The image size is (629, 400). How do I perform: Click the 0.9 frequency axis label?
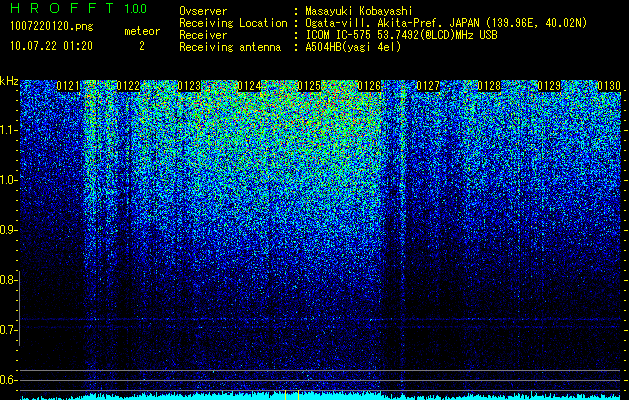[8, 230]
